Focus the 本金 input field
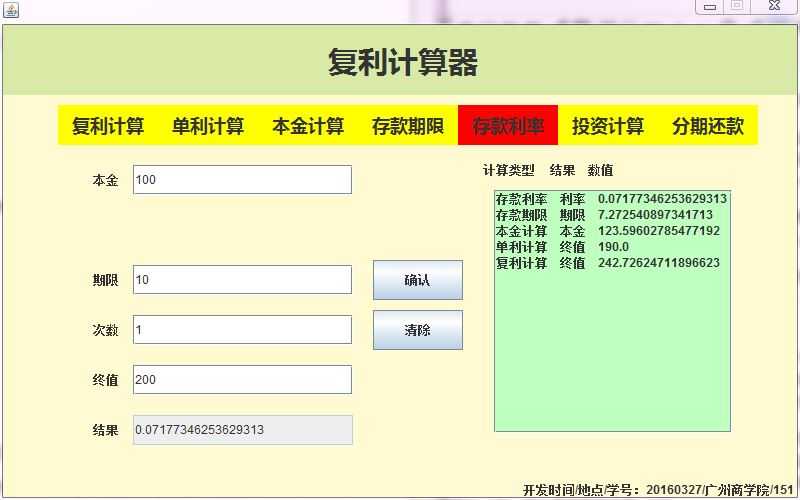 (x=242, y=180)
